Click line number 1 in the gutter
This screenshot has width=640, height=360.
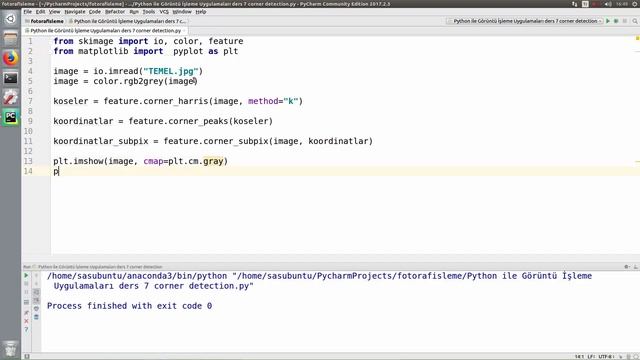(30, 41)
